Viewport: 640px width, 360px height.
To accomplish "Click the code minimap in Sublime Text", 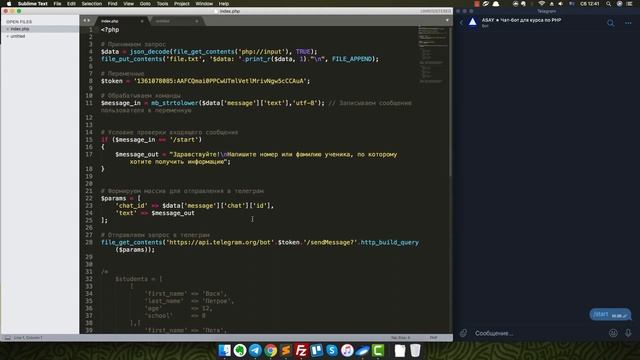I will [x=433, y=55].
